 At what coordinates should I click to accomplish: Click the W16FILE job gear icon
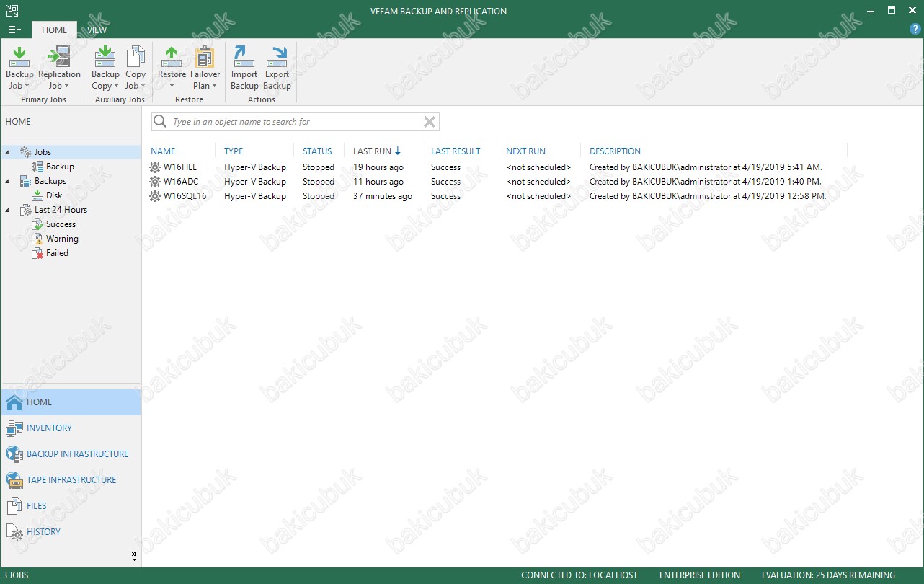coord(155,167)
